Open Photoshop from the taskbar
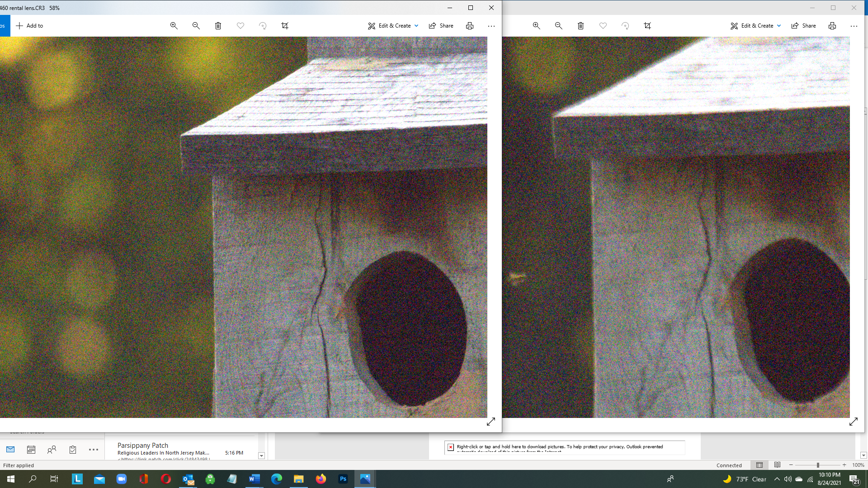The image size is (868, 488). pos(343,479)
